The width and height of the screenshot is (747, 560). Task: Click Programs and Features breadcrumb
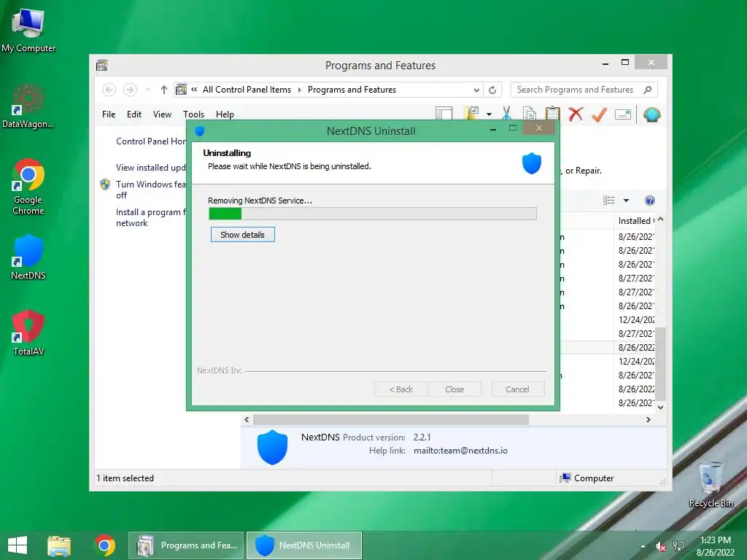coord(352,90)
